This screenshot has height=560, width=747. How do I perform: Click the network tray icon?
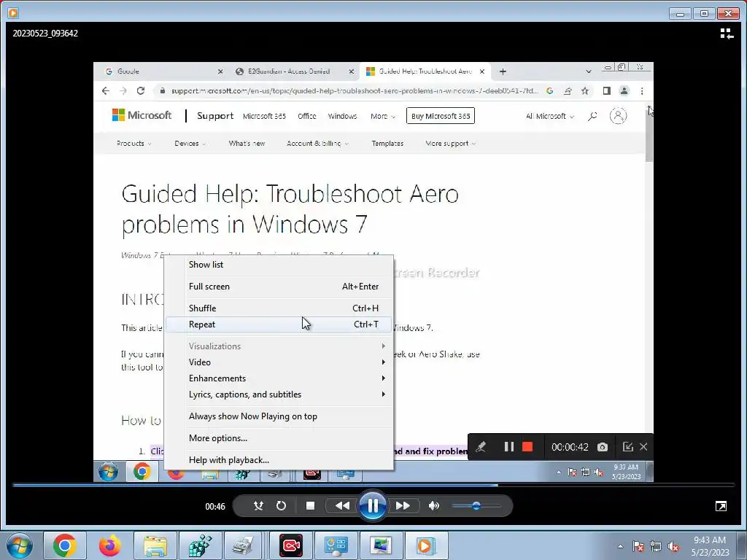(656, 546)
